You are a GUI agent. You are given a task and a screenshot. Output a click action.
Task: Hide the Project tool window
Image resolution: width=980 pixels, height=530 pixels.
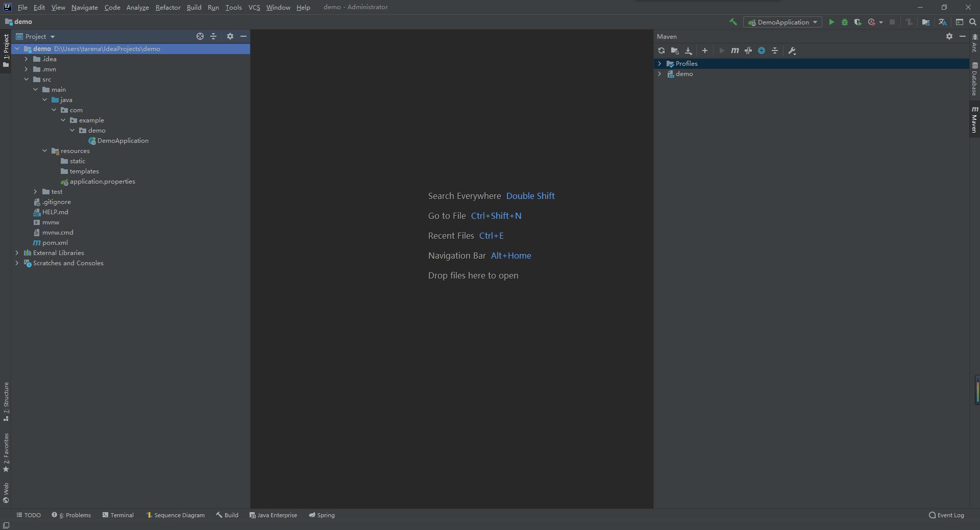click(x=243, y=36)
